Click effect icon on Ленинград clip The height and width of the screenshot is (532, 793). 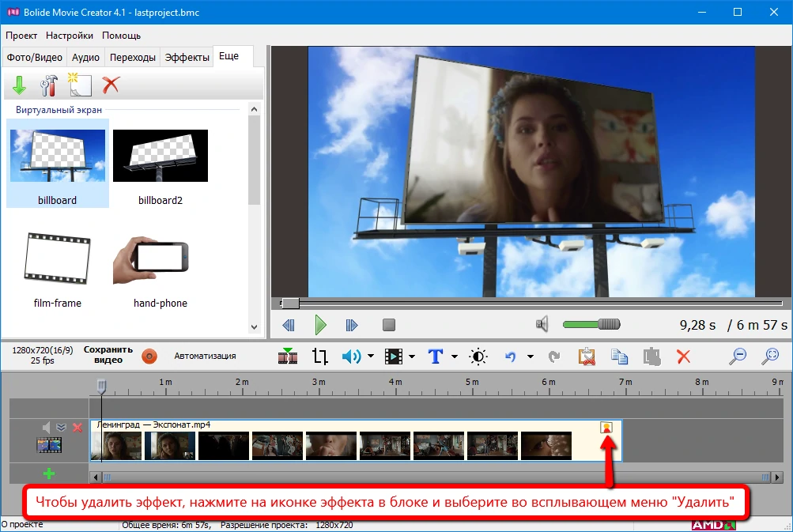pyautogui.click(x=606, y=428)
